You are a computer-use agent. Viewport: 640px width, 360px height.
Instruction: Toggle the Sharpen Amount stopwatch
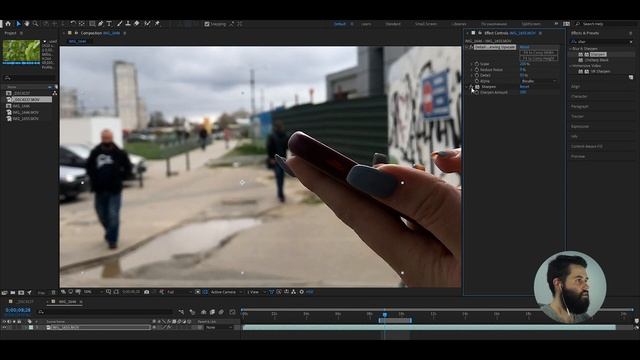476,93
